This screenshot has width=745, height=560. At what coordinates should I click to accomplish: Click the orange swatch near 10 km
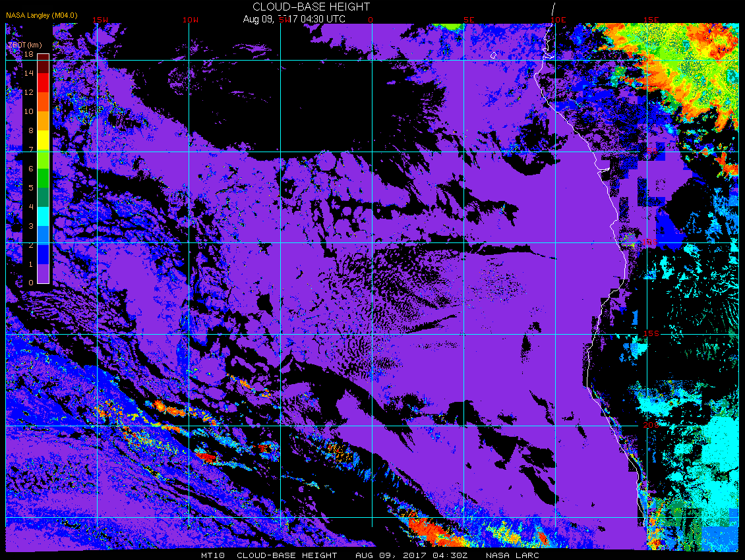44,121
